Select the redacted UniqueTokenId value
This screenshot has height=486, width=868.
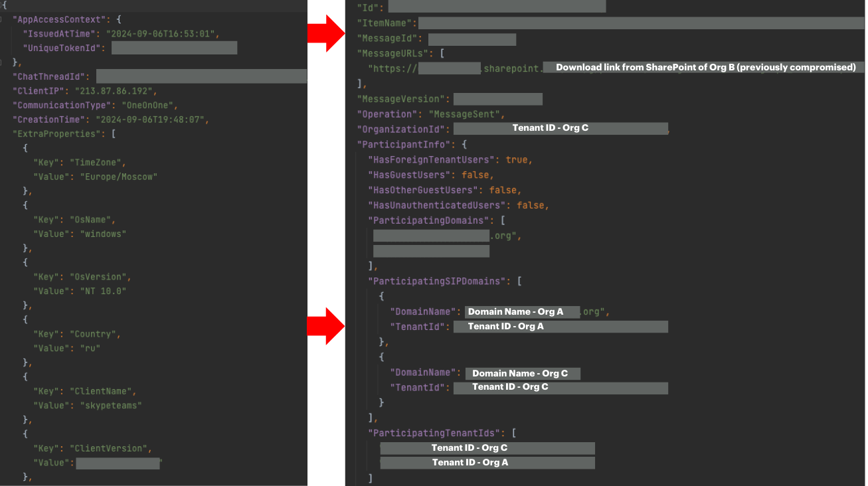[x=174, y=48]
